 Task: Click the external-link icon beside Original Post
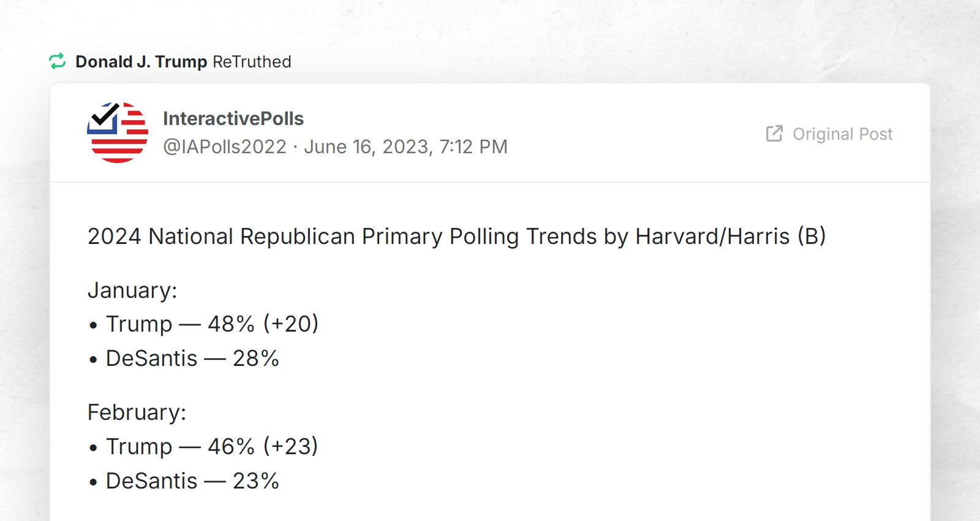[774, 133]
